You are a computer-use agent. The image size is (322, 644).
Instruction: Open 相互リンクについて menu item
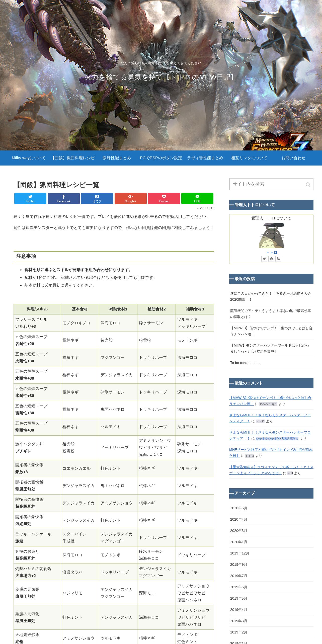(249, 158)
